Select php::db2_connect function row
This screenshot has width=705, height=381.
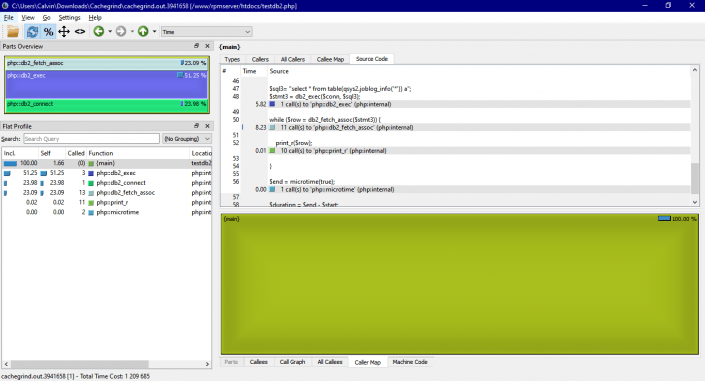(x=107, y=183)
